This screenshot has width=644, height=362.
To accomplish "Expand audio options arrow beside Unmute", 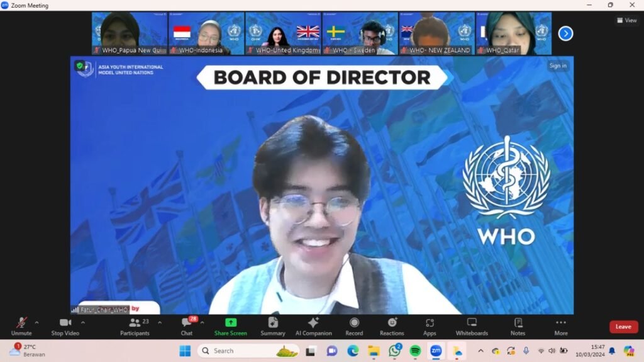I will (36, 322).
